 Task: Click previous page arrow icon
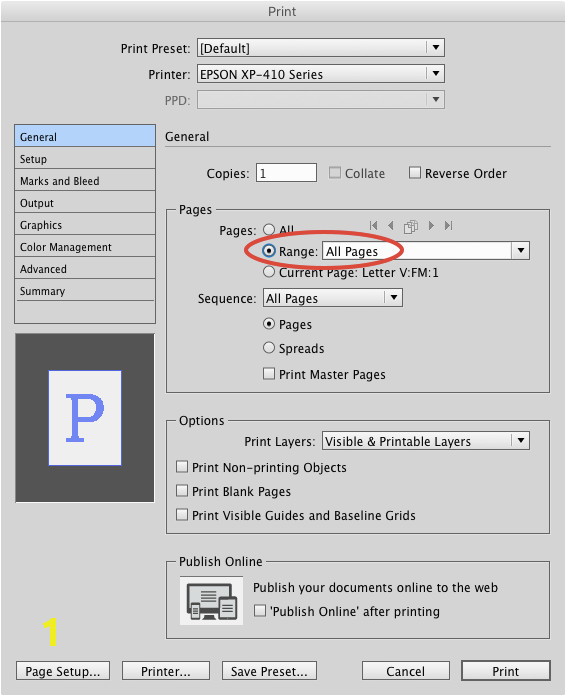tap(391, 225)
